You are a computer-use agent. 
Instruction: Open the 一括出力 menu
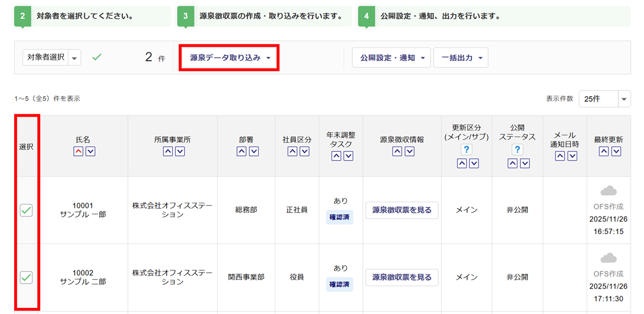pos(460,58)
